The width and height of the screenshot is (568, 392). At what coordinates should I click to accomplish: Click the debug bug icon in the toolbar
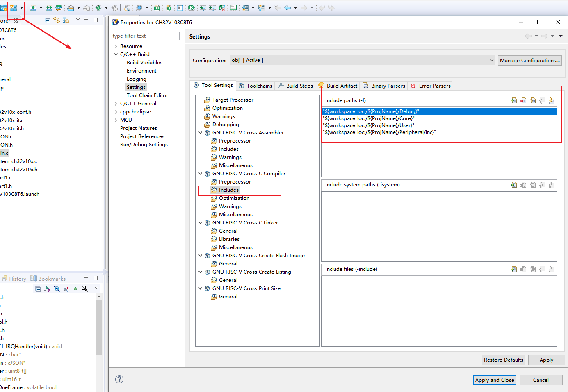pos(98,8)
